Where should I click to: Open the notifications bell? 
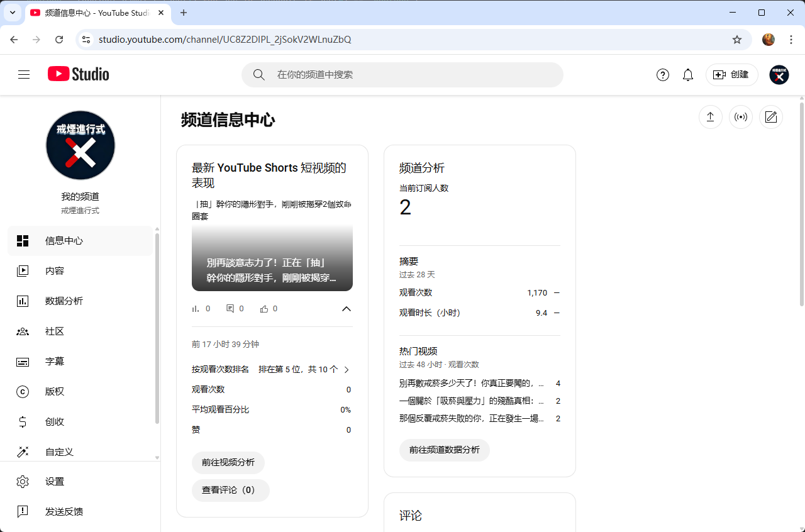(x=688, y=75)
